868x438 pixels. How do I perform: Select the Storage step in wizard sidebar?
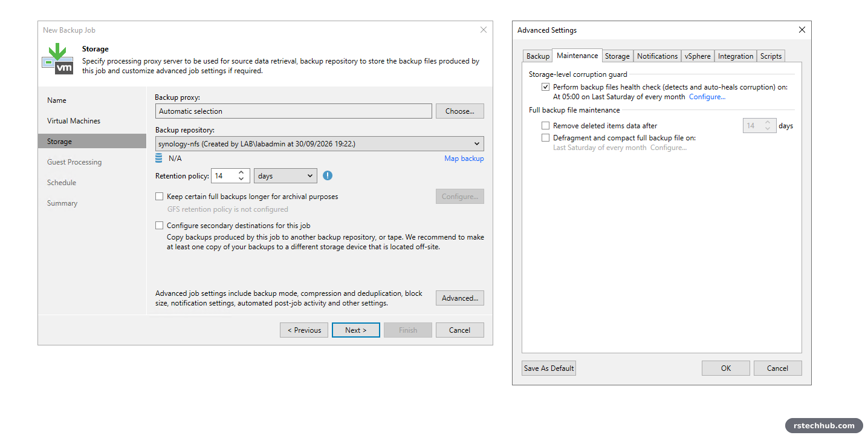point(92,142)
